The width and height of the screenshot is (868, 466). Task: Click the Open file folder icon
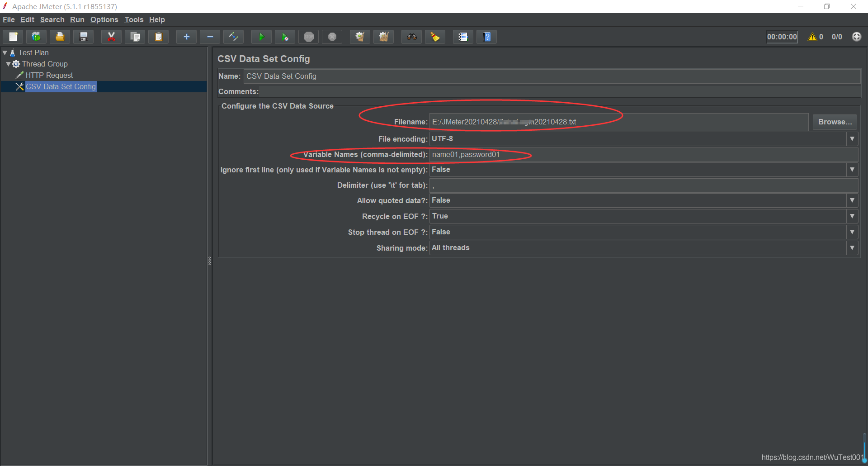(x=60, y=37)
